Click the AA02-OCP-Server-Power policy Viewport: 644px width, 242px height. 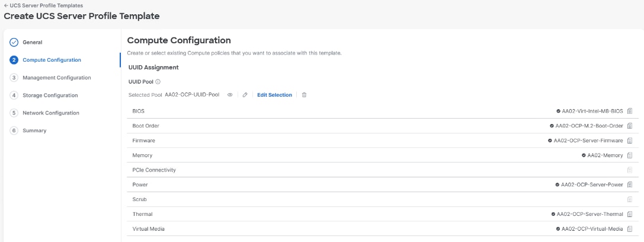(x=592, y=185)
